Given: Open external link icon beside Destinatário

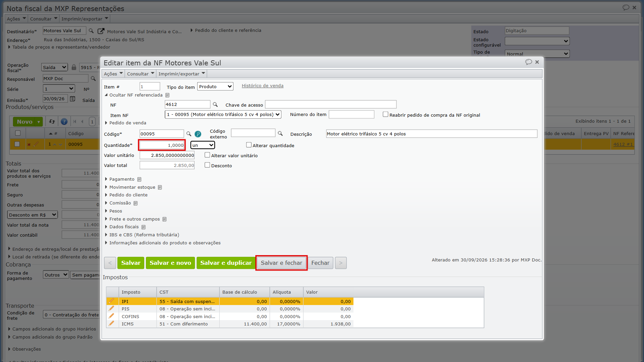Looking at the screenshot, I should tap(101, 31).
